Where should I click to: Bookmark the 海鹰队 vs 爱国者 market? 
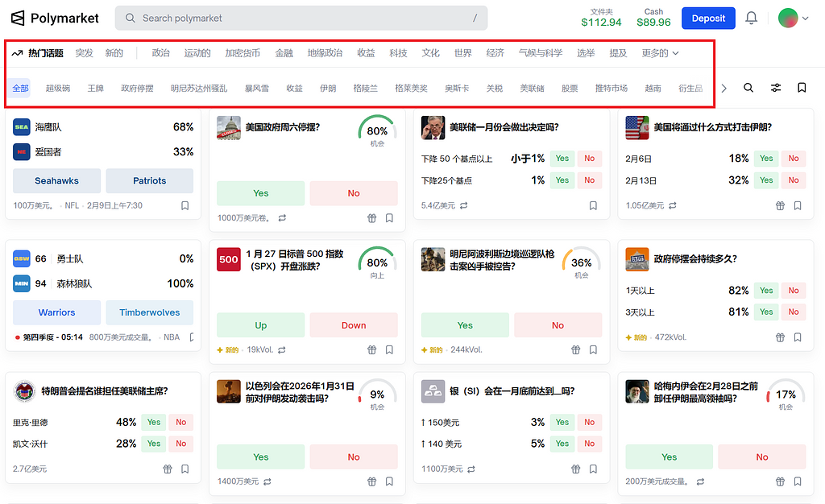[184, 206]
